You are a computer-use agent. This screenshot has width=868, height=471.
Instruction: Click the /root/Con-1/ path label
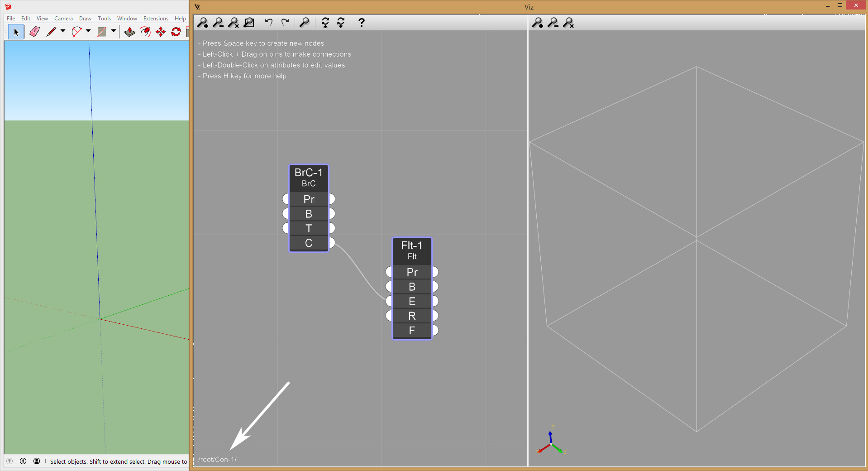point(217,460)
